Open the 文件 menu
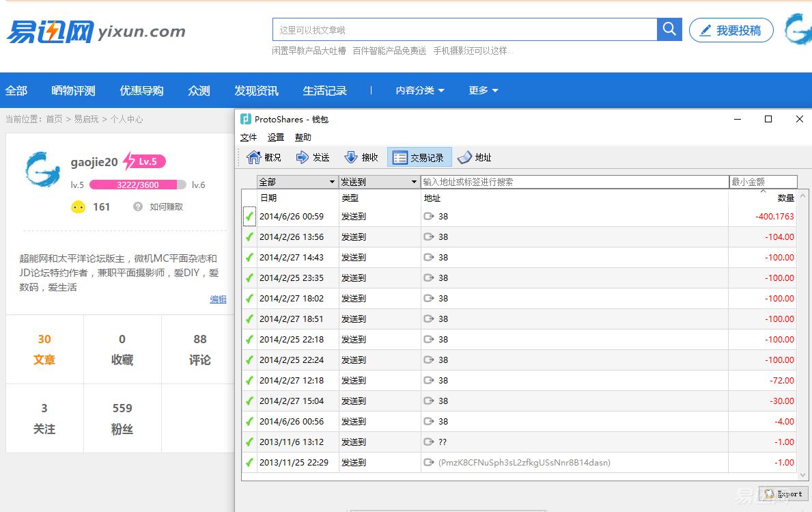812x512 pixels. coord(248,137)
